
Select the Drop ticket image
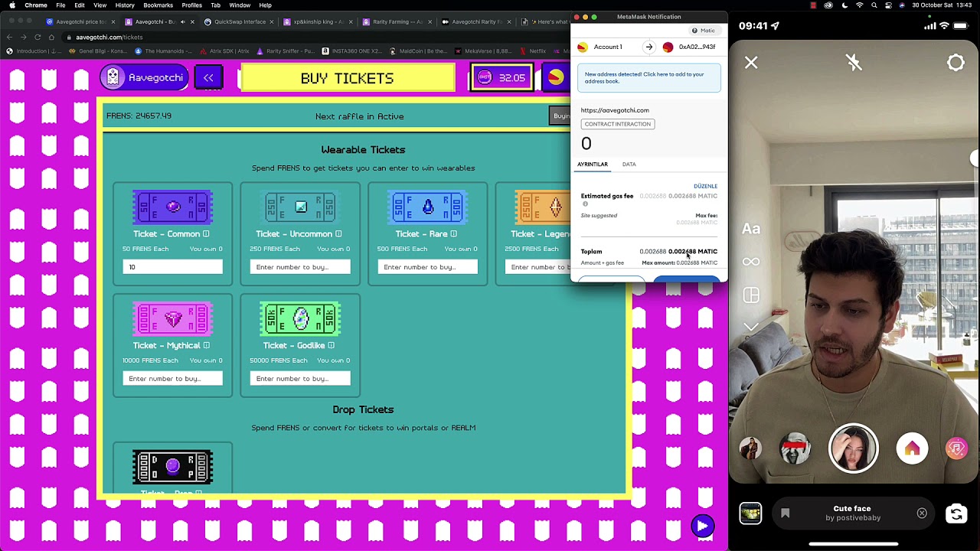point(172,467)
